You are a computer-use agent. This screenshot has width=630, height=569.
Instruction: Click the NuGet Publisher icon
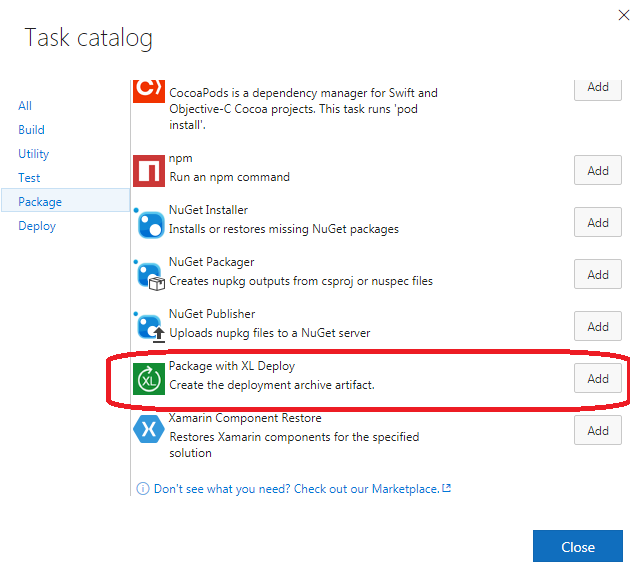coord(149,327)
